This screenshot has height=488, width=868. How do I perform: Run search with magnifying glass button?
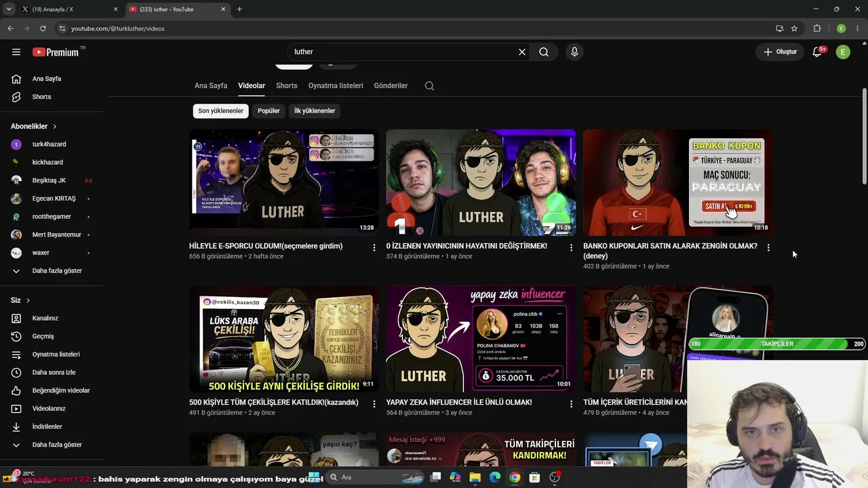(544, 52)
